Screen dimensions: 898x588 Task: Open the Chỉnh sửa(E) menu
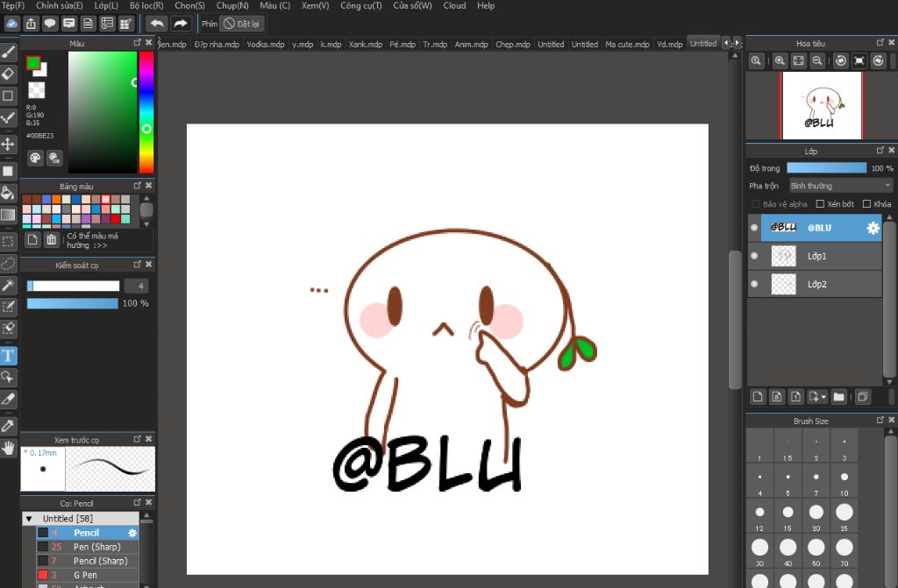(60, 6)
